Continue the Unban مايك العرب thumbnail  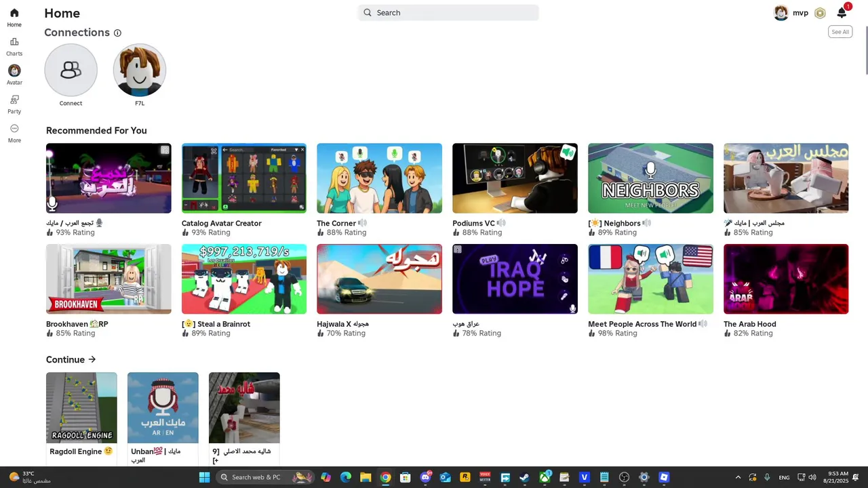163,408
